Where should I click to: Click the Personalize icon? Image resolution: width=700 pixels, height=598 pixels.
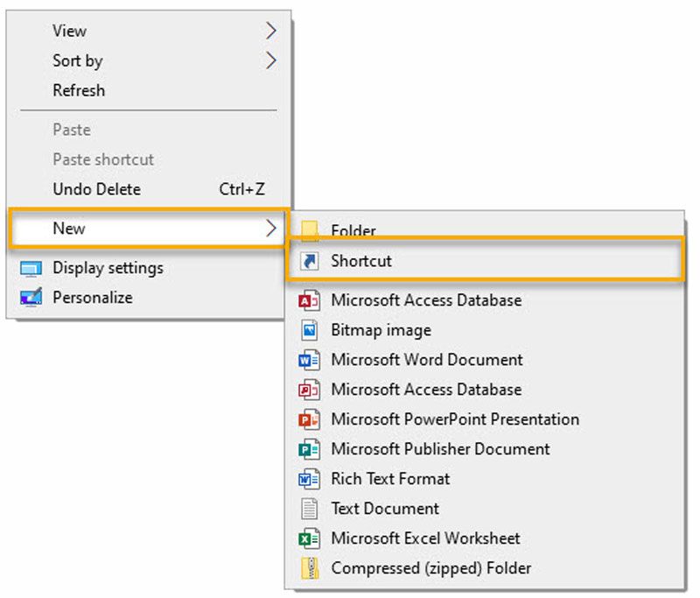click(x=31, y=298)
